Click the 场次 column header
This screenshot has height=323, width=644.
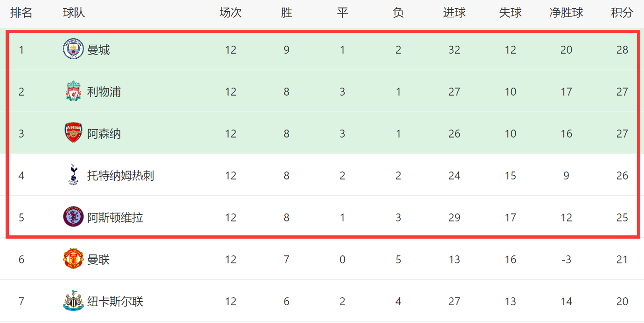[x=230, y=13]
